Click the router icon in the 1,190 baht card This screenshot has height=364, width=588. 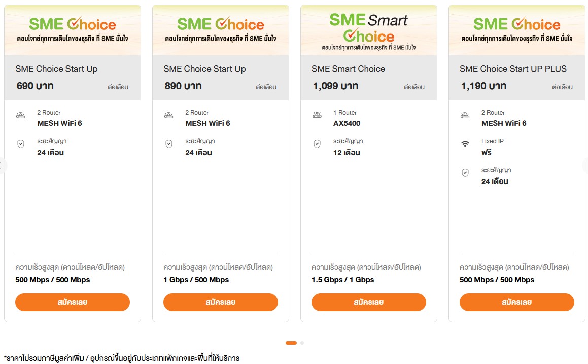(x=465, y=116)
